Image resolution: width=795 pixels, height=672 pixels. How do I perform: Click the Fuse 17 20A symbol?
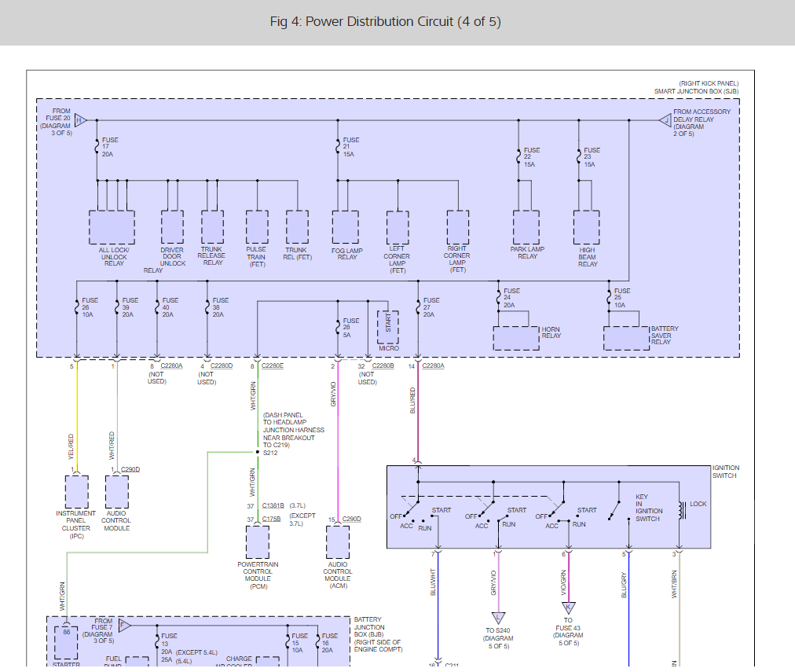[97, 145]
